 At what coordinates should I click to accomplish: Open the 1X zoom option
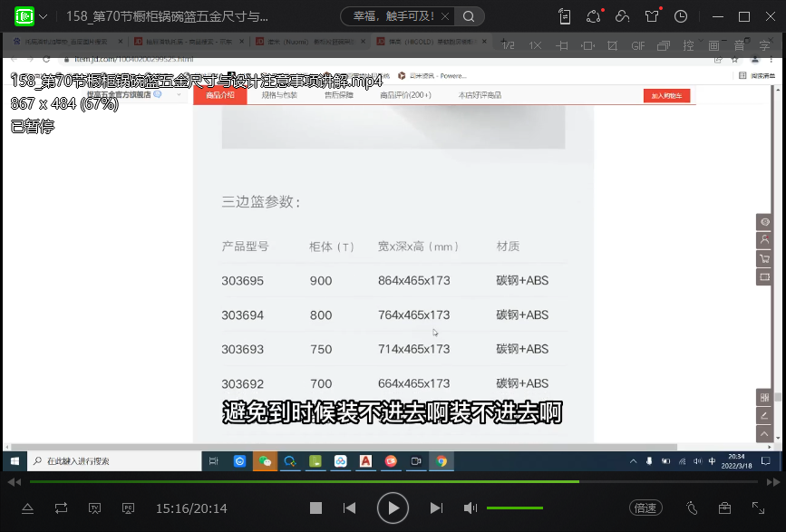[535, 45]
